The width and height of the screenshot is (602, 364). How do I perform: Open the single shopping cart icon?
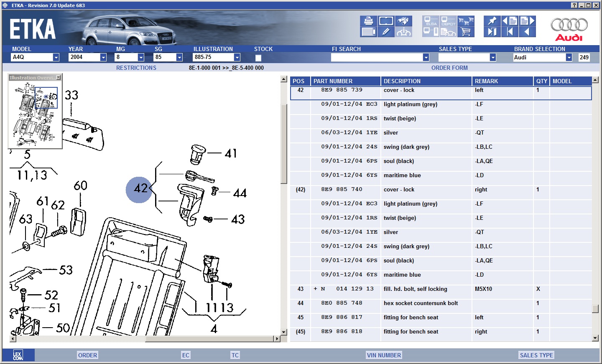pos(466,32)
